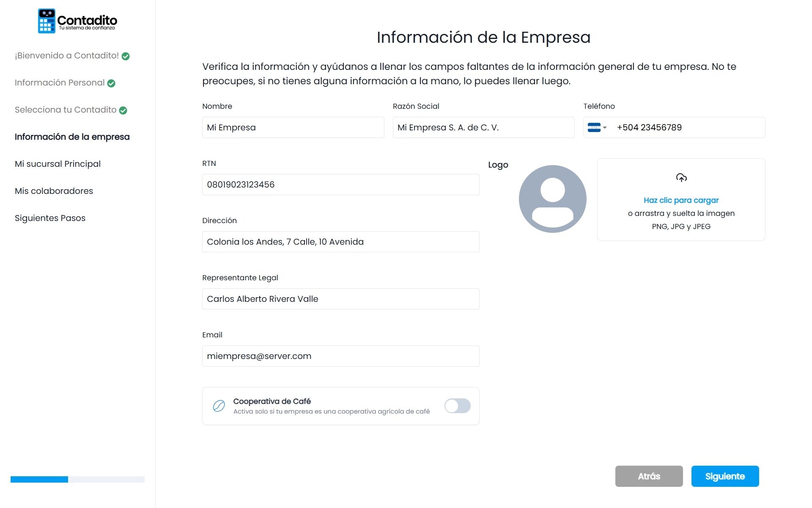Click the cloud upload icon
812x508 pixels.
pyautogui.click(x=681, y=177)
